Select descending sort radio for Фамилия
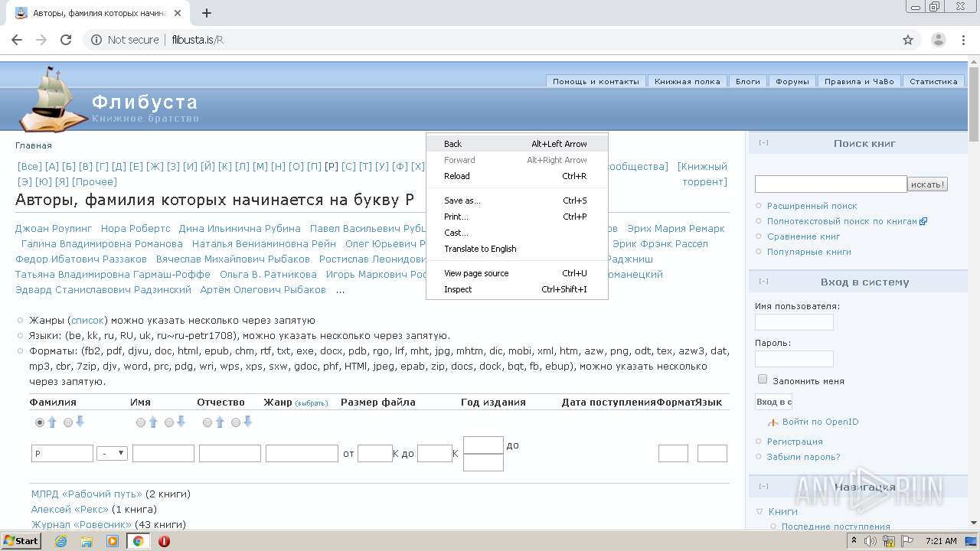The image size is (980, 551). (x=68, y=422)
